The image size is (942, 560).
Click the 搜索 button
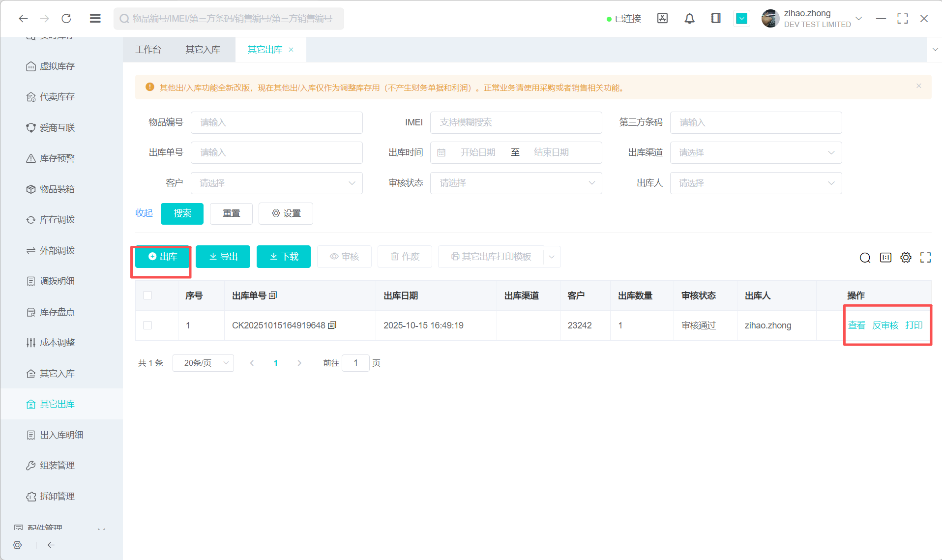(182, 213)
